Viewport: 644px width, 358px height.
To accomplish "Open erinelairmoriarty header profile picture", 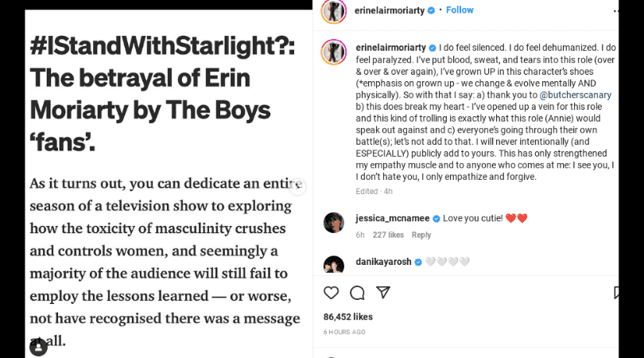I will click(x=333, y=11).
